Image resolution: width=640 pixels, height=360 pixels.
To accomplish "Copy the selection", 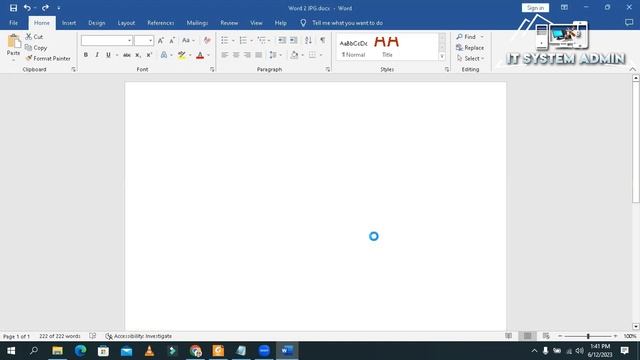I will coord(36,48).
